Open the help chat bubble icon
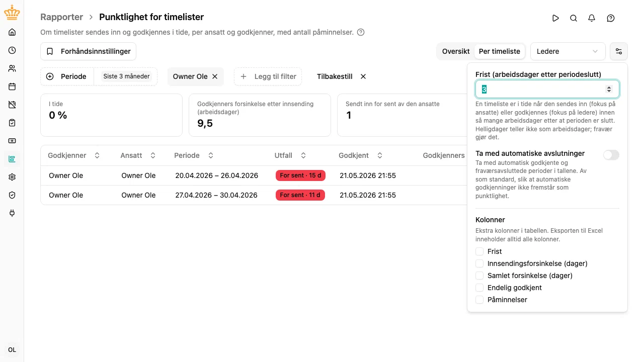 coord(611,18)
